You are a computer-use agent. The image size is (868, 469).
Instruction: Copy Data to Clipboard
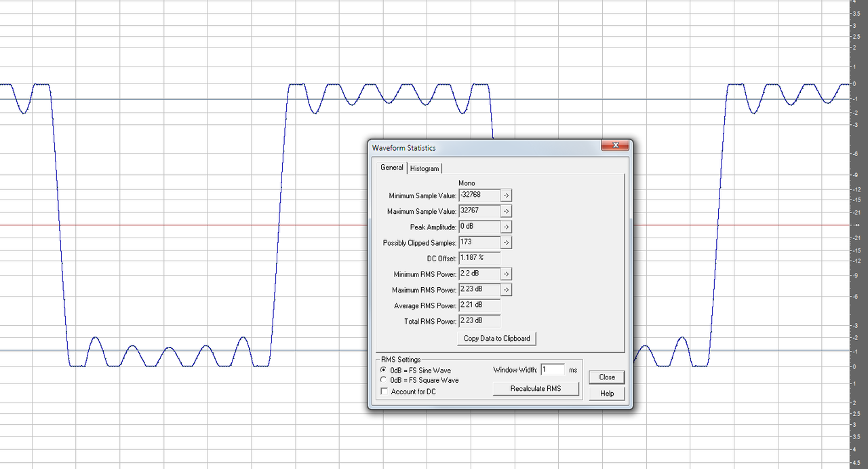coord(497,338)
